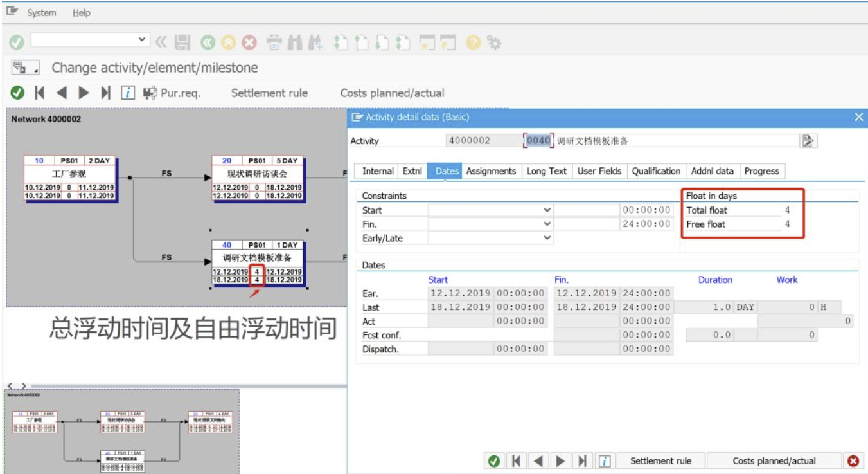Click the info icon in application toolbar
Viewport: 868px width, 474px height.
tap(128, 93)
